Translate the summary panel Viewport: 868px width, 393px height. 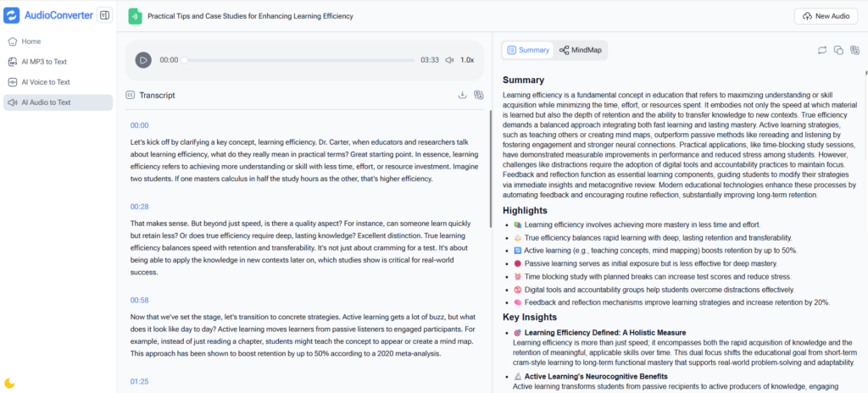854,50
